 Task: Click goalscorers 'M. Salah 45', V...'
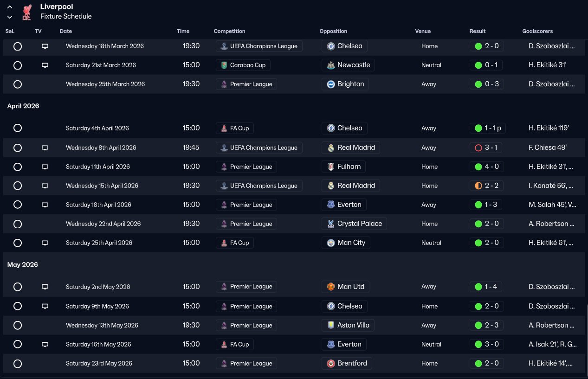553,205
